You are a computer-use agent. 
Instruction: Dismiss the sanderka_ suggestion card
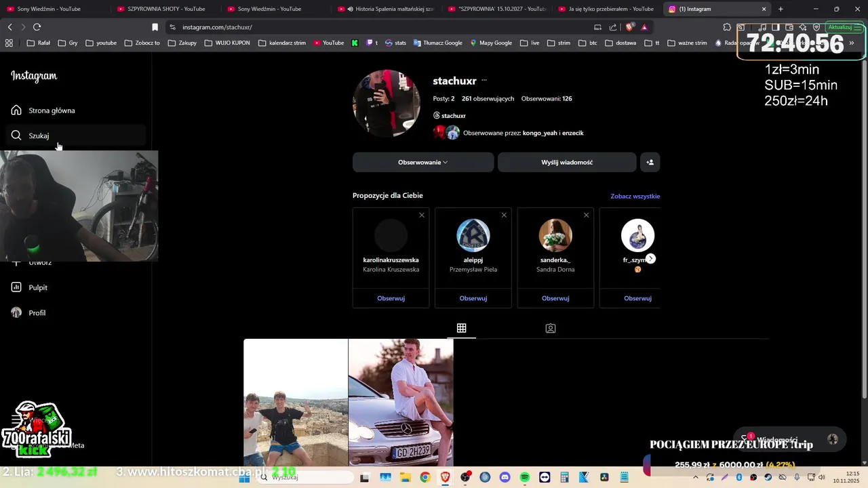click(587, 216)
